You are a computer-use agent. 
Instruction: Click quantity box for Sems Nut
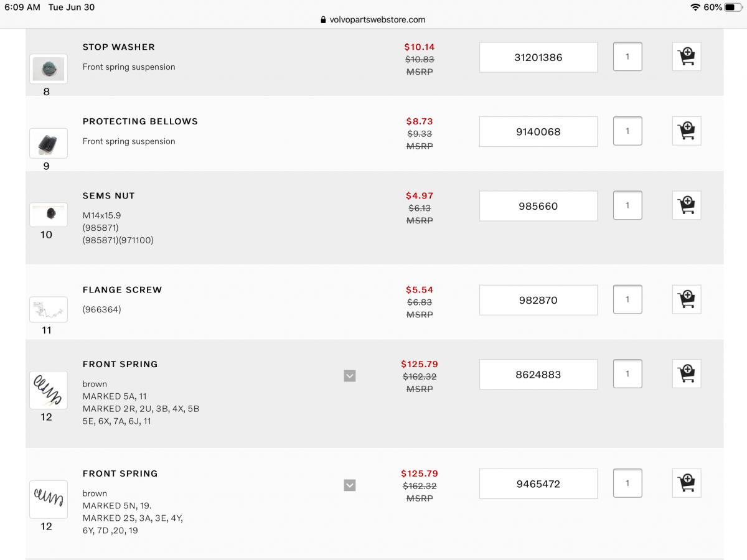(627, 205)
